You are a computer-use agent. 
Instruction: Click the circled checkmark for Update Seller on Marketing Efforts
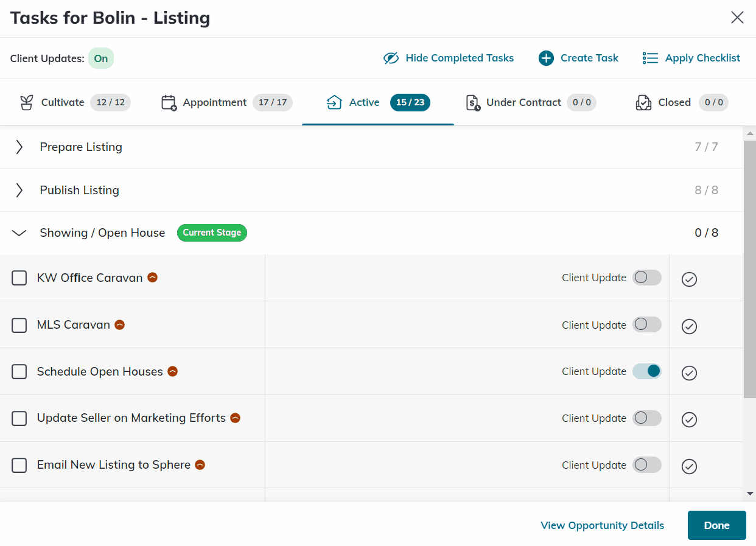pos(689,419)
